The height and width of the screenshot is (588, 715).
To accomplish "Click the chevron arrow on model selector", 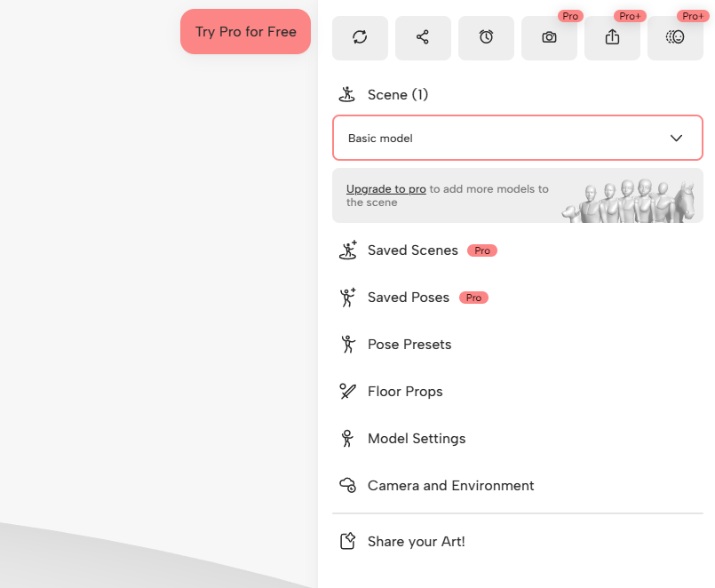I will click(x=676, y=138).
